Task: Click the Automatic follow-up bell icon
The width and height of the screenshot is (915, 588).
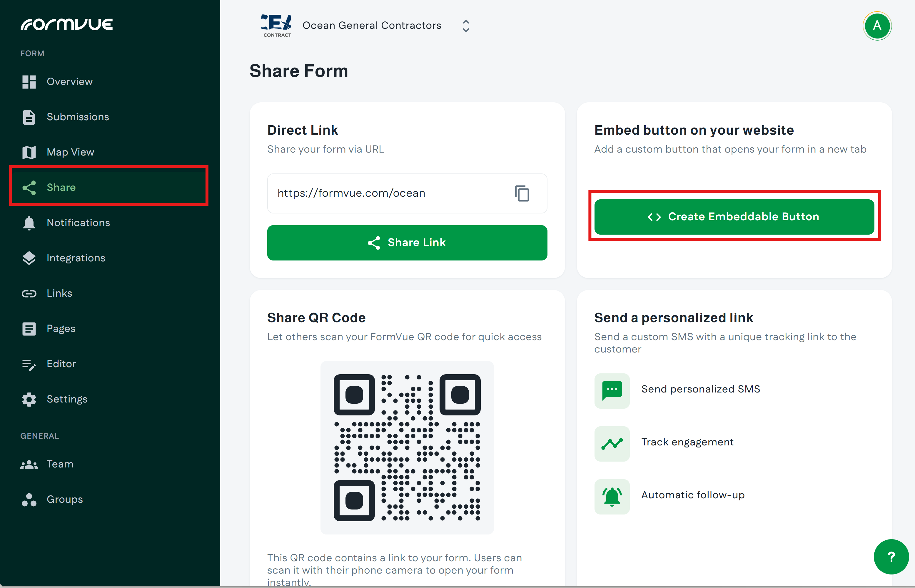Action: pos(612,496)
